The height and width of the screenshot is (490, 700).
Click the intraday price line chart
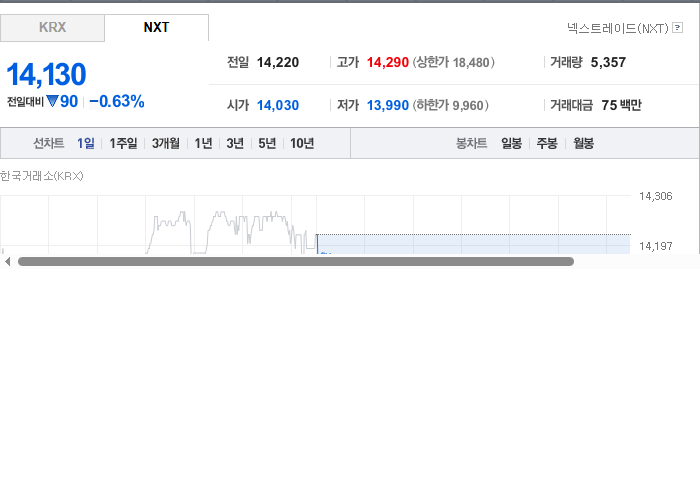click(x=315, y=224)
